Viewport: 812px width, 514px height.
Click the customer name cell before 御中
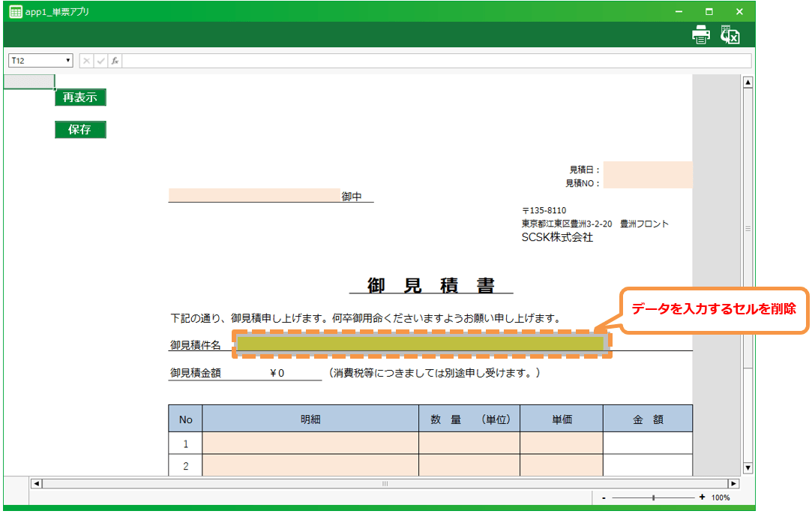coord(254,195)
